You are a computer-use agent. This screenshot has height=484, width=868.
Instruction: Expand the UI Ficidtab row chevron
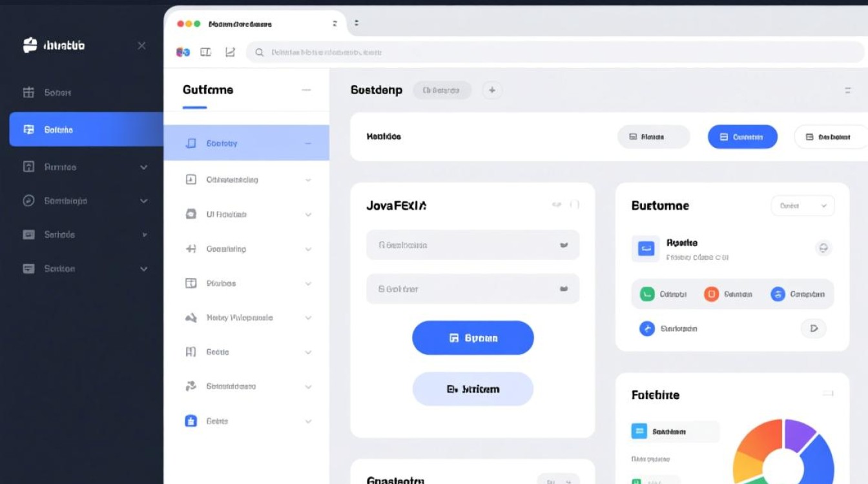pyautogui.click(x=308, y=215)
